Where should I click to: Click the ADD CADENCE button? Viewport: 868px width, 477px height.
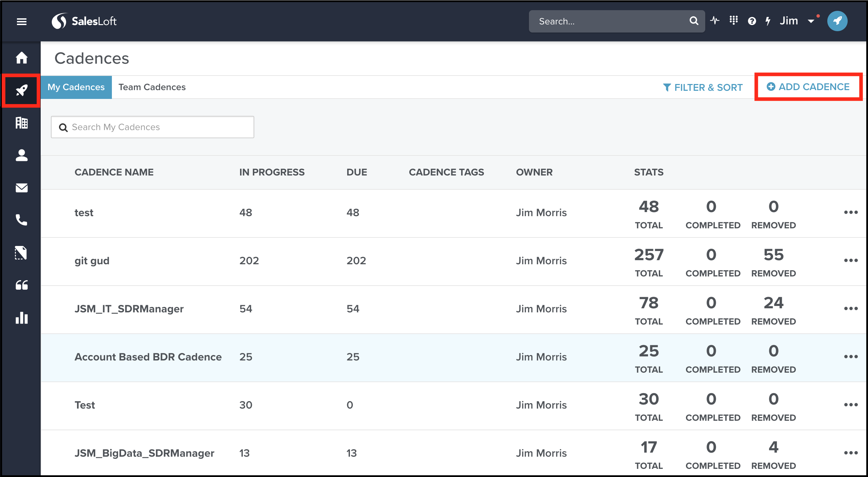[x=808, y=87]
